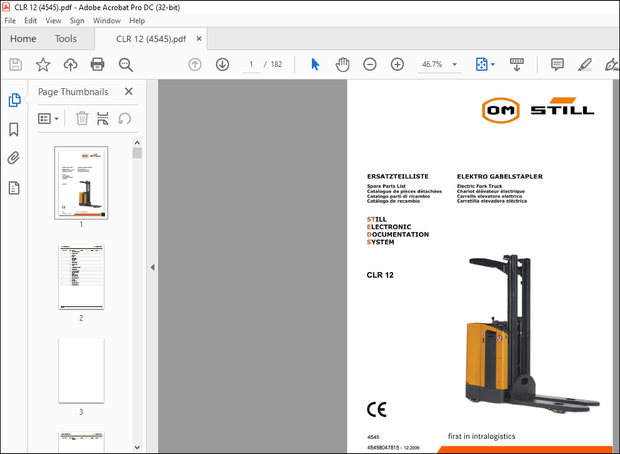Open the Help menu
The width and height of the screenshot is (620, 454).
tap(137, 21)
